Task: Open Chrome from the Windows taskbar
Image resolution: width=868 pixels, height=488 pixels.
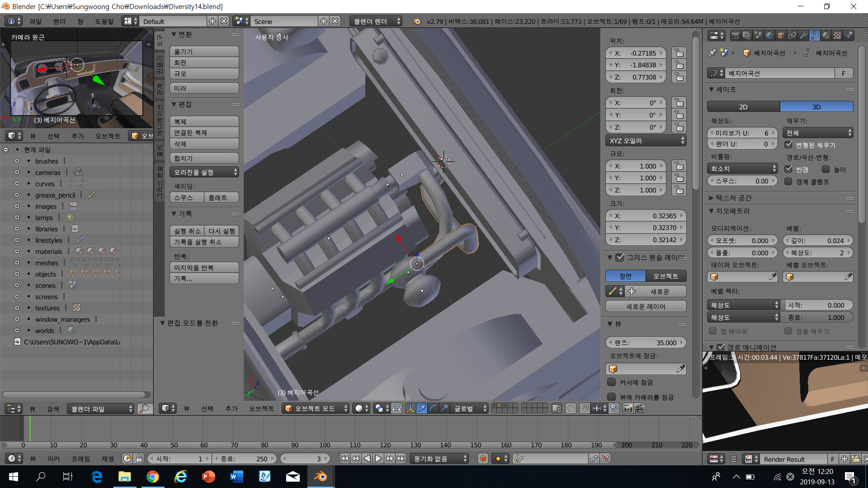Action: [153, 477]
